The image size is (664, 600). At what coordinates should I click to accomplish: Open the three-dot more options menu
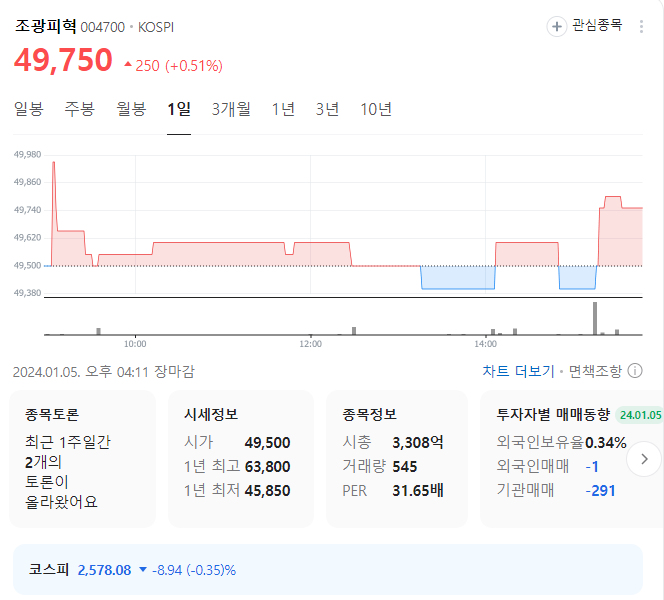click(x=641, y=27)
